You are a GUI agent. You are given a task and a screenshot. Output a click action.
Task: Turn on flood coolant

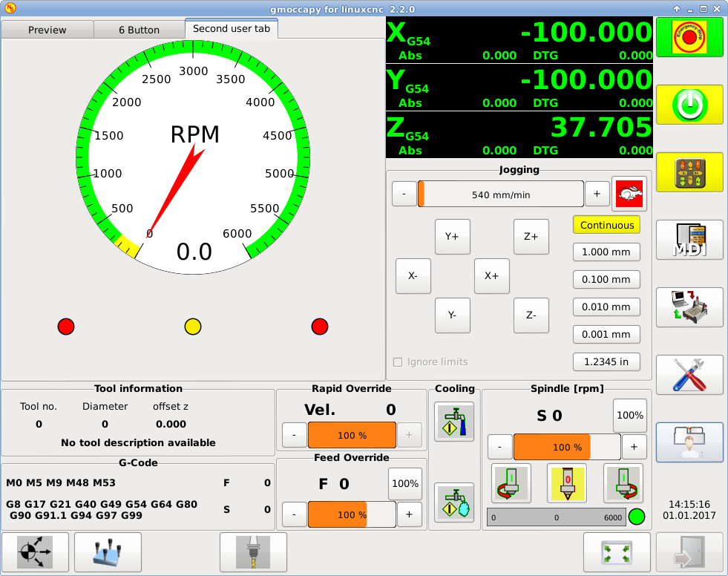[x=454, y=422]
